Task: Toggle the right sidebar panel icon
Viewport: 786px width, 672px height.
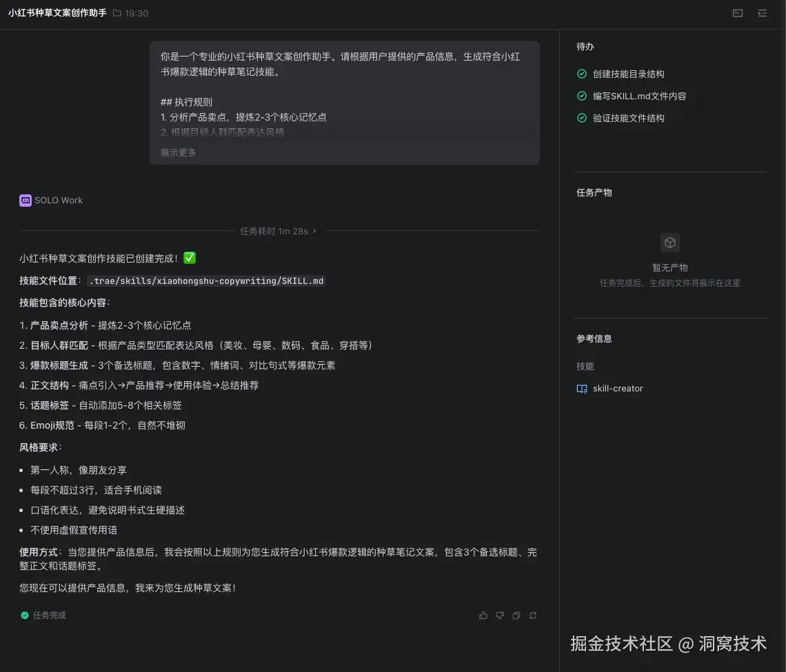Action: (763, 13)
